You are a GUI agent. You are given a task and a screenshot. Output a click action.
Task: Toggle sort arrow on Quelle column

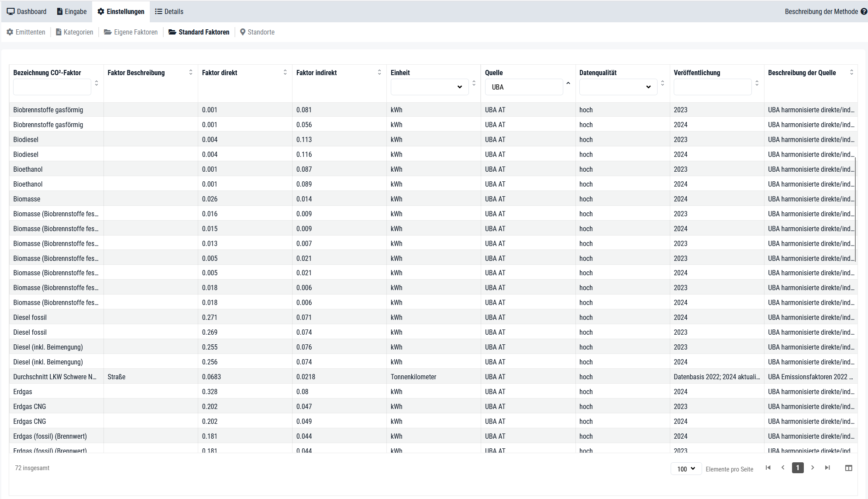(568, 83)
